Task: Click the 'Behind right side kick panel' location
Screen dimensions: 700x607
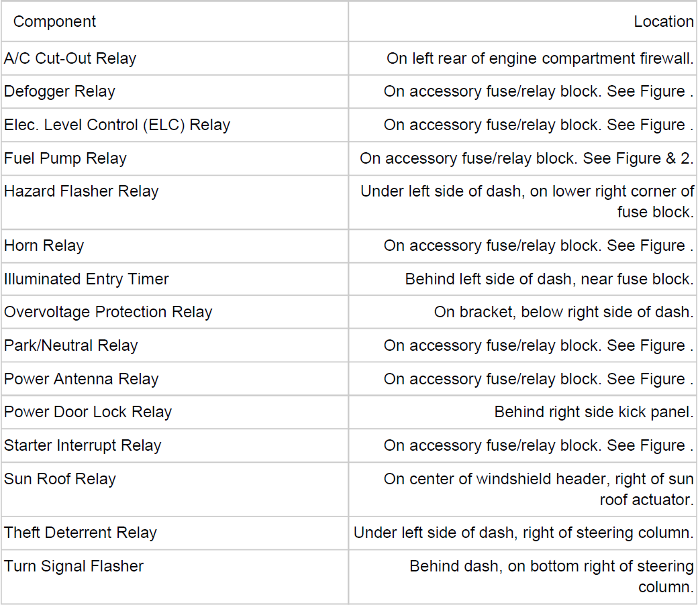Action: 593,412
